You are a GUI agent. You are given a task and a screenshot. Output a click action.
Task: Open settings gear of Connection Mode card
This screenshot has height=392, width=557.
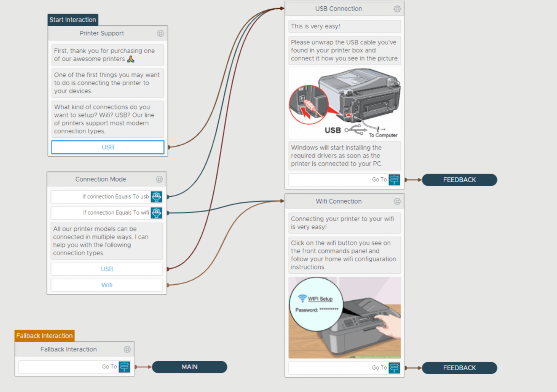159,180
